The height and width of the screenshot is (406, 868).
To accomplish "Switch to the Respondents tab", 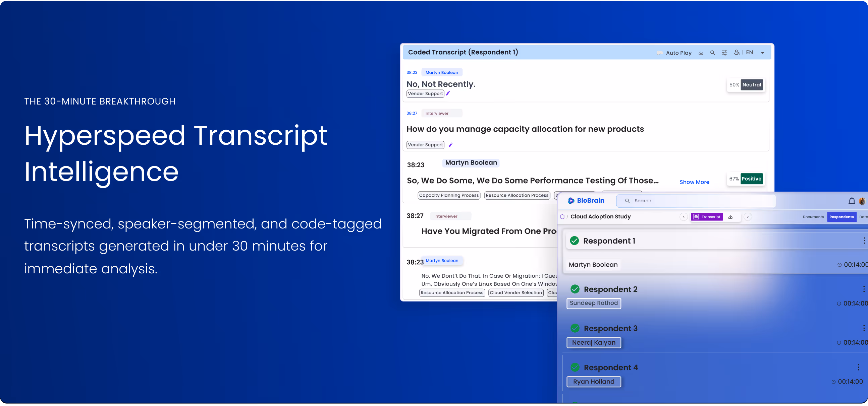I will (842, 217).
